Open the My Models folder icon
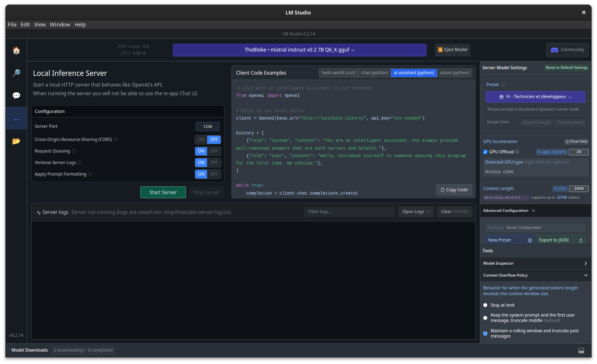The image size is (597, 364). pos(16,141)
